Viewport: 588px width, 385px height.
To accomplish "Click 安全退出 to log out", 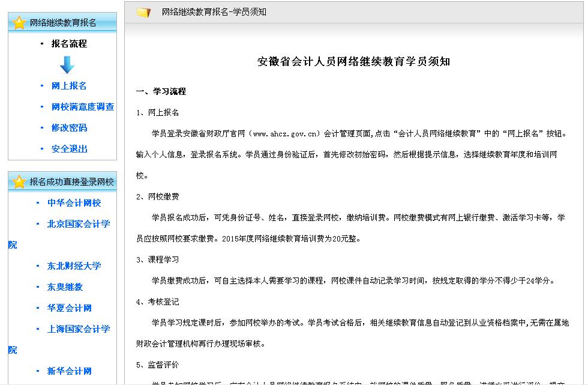I will (x=69, y=149).
